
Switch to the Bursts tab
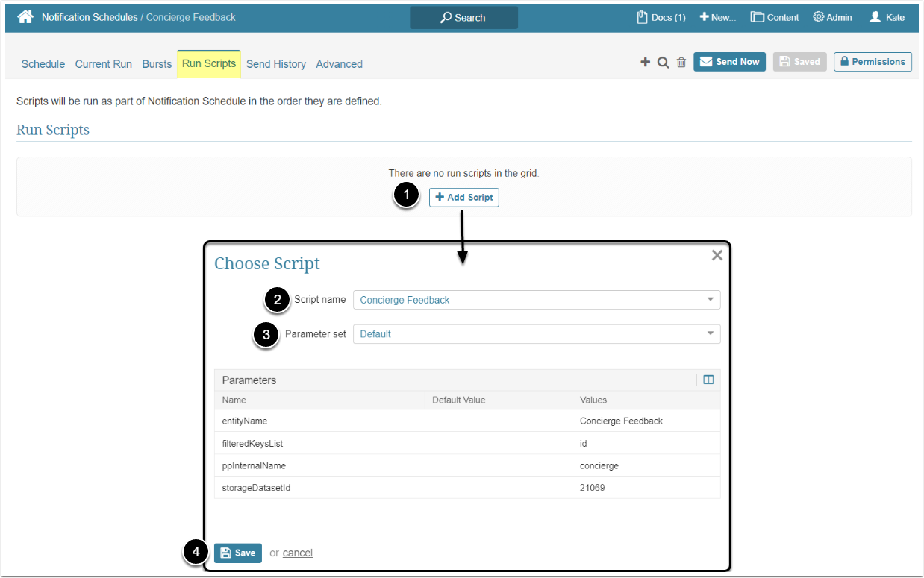(x=157, y=64)
